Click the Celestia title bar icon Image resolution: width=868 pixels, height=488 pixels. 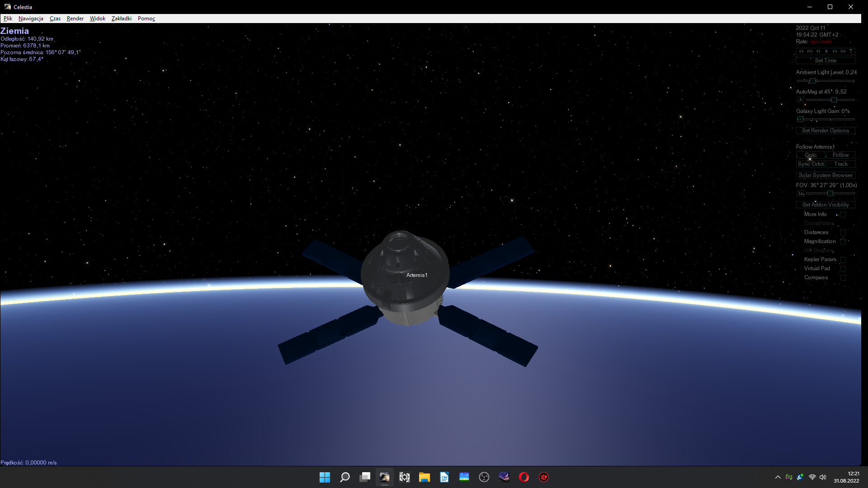pos(7,7)
